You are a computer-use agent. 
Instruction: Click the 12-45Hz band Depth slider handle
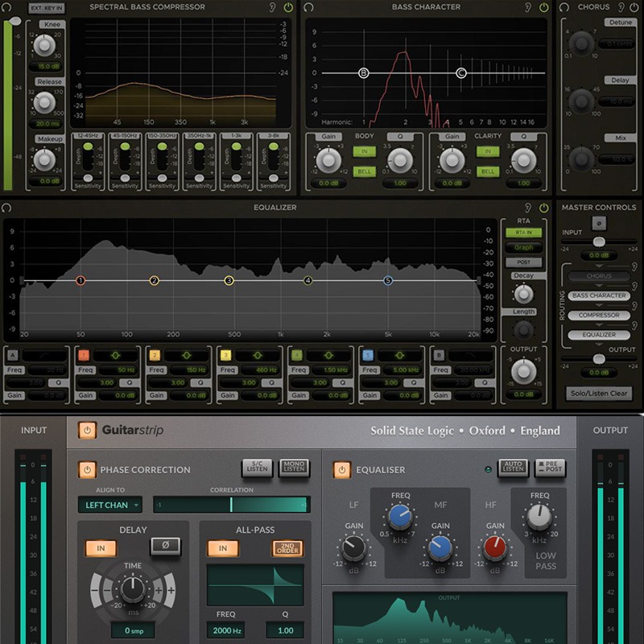[x=88, y=147]
